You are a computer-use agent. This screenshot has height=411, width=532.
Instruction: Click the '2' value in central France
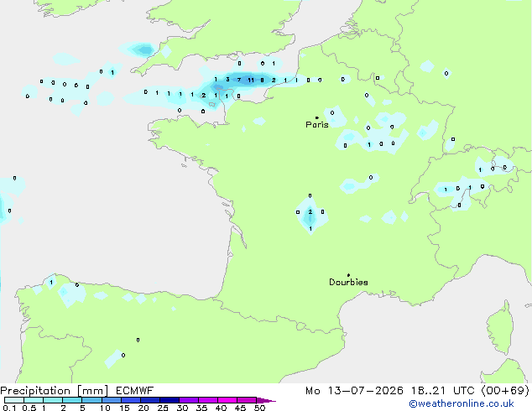tap(310, 212)
